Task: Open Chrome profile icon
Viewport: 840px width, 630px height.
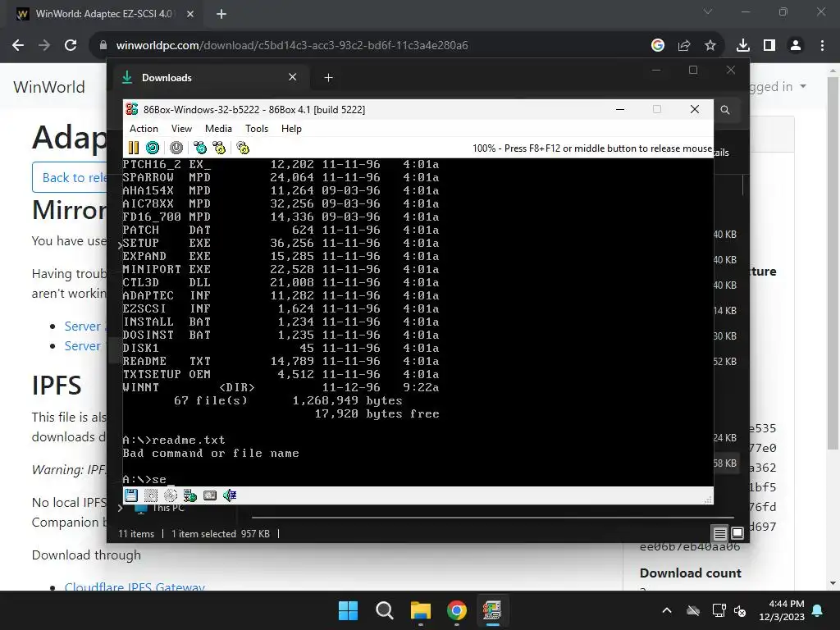Action: (796, 46)
